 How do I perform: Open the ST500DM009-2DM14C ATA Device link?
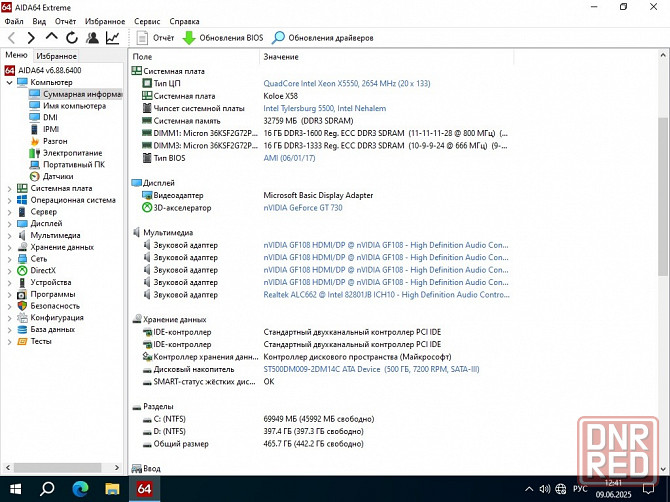pos(371,369)
